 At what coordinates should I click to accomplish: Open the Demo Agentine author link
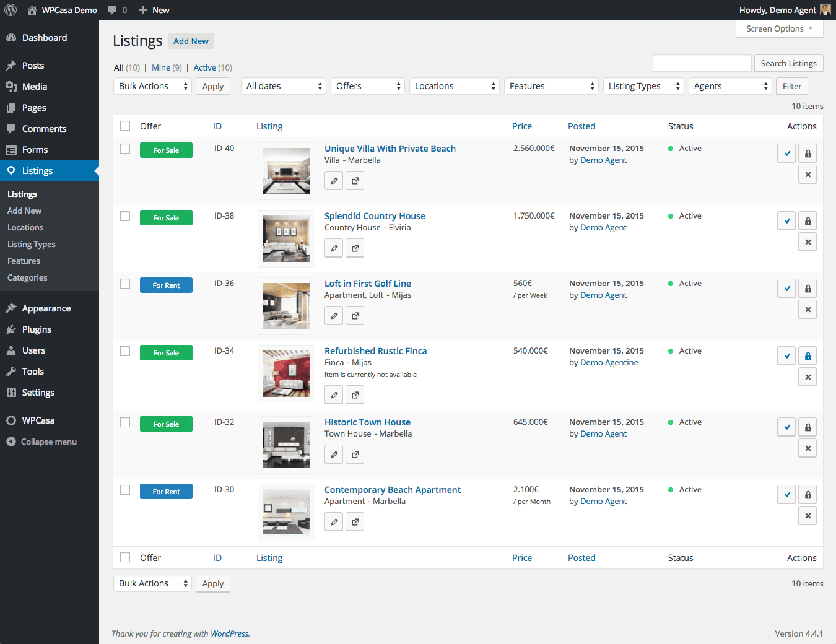(609, 362)
